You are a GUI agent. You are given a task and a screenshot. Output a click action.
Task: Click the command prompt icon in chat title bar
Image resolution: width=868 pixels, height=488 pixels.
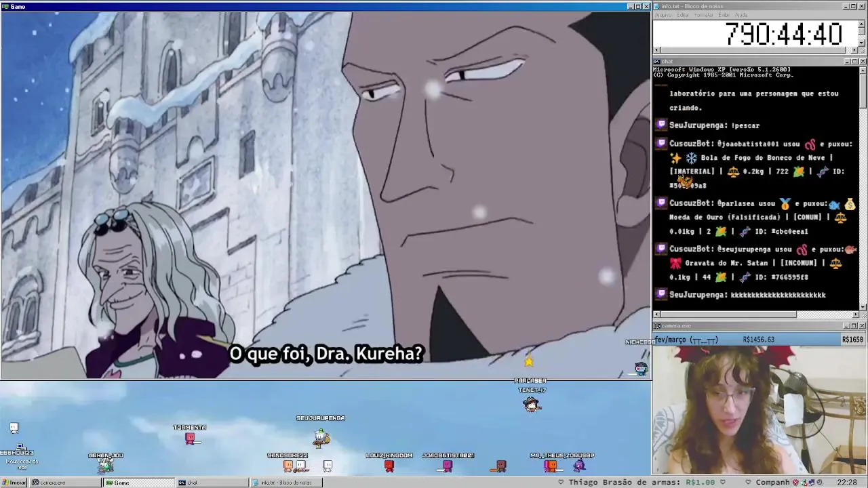click(657, 62)
